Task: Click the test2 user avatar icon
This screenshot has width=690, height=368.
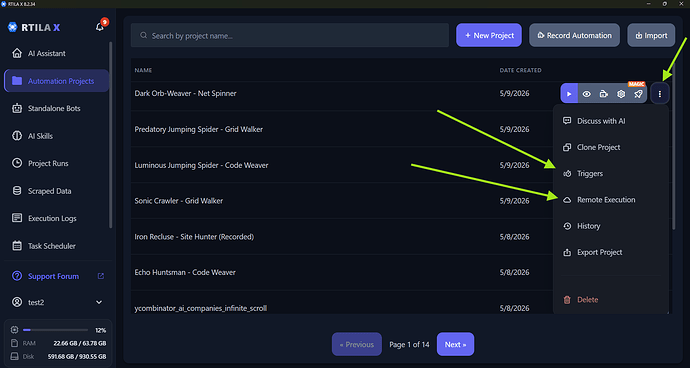Action: (x=17, y=302)
